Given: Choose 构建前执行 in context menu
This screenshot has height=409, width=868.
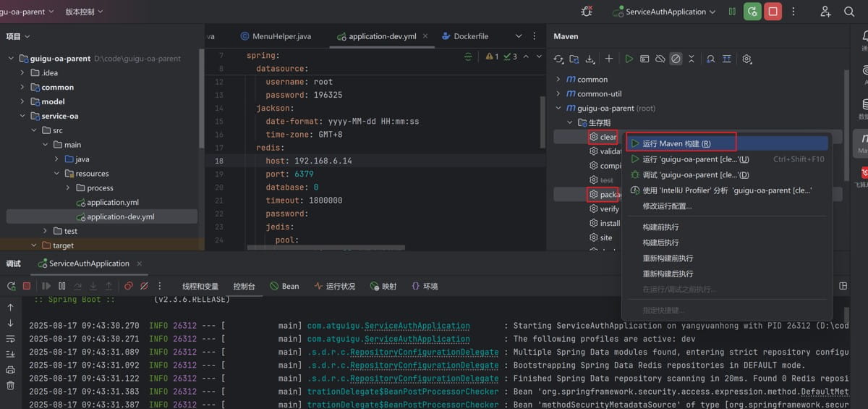Looking at the screenshot, I should pos(727,227).
